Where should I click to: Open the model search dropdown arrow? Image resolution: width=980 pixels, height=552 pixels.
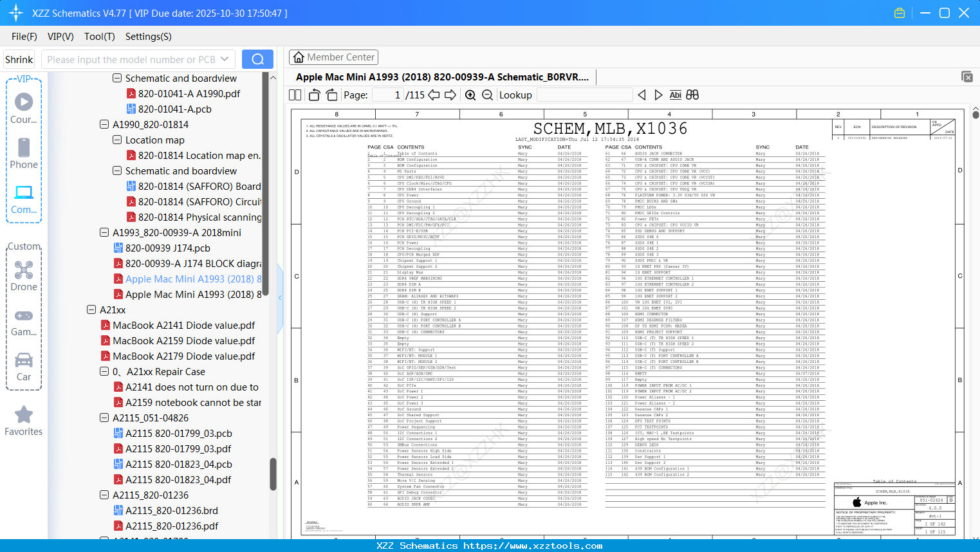tap(225, 59)
